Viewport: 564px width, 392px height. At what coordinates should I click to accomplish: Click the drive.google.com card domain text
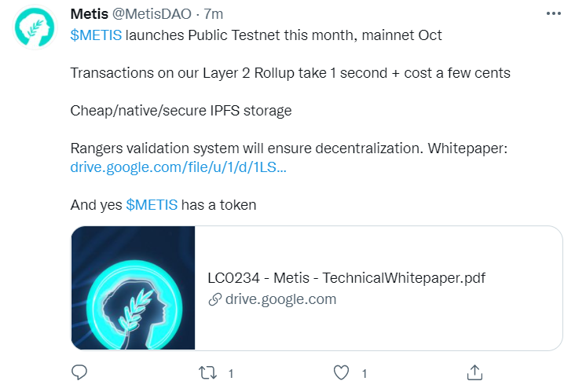point(281,299)
